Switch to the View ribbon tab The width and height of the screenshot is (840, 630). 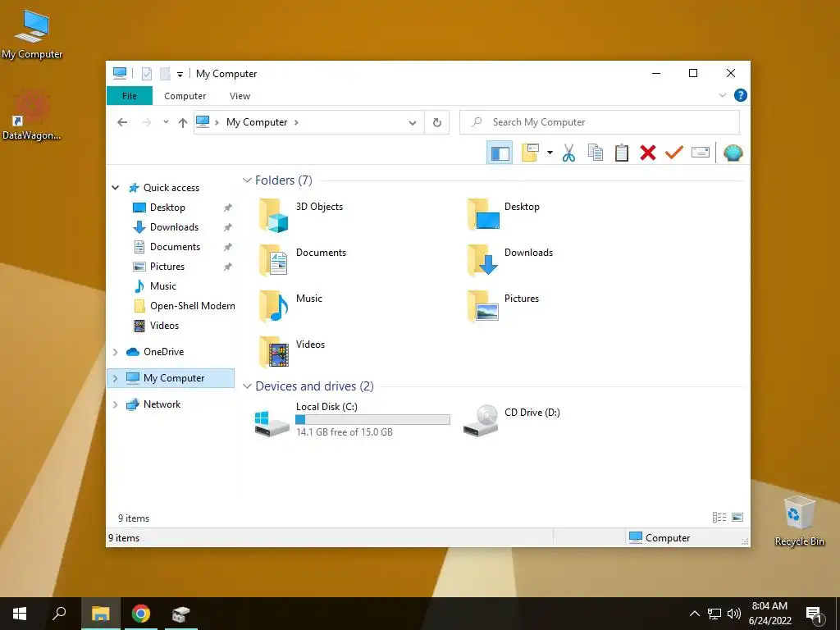240,96
